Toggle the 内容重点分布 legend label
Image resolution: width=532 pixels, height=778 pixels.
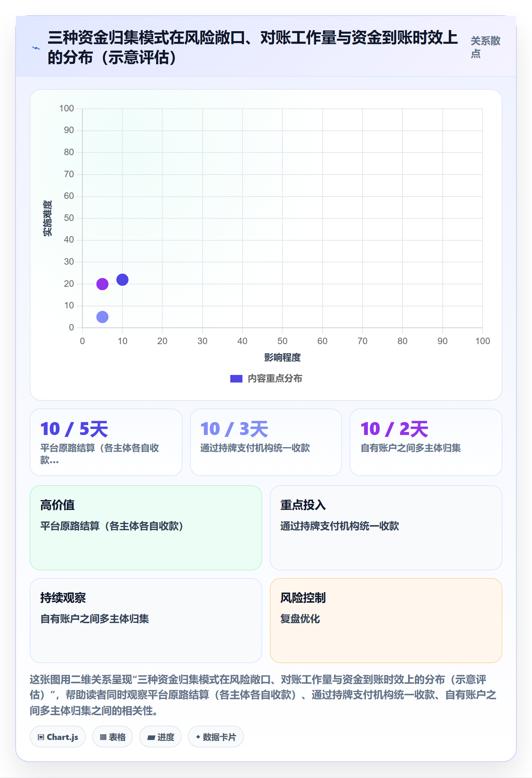[275, 379]
